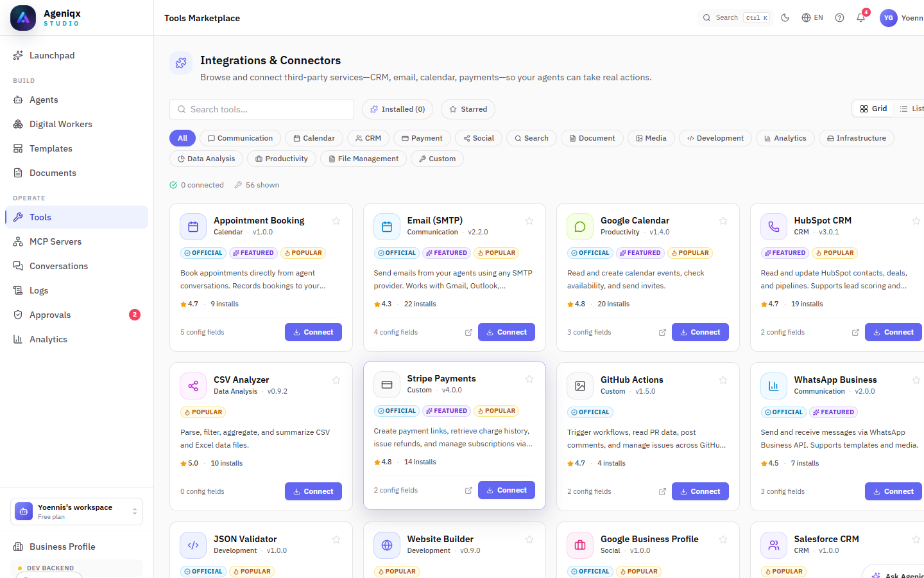Click the Search tools input field

262,109
